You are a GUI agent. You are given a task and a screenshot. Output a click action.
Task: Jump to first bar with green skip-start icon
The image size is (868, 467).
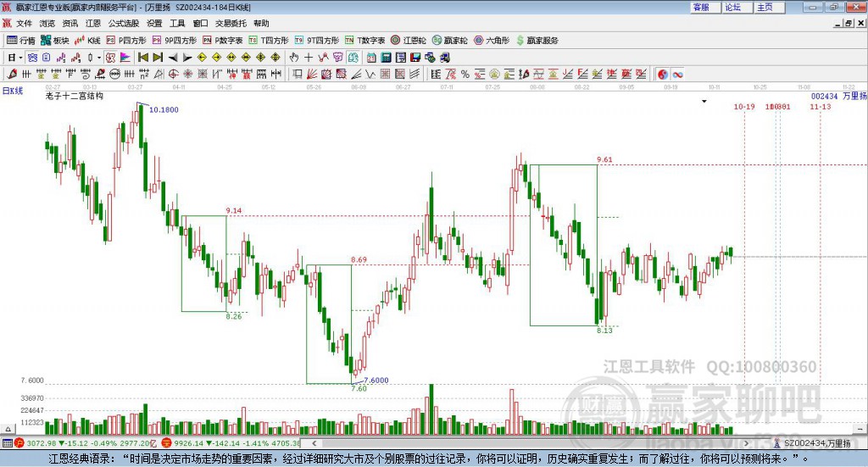point(143,58)
